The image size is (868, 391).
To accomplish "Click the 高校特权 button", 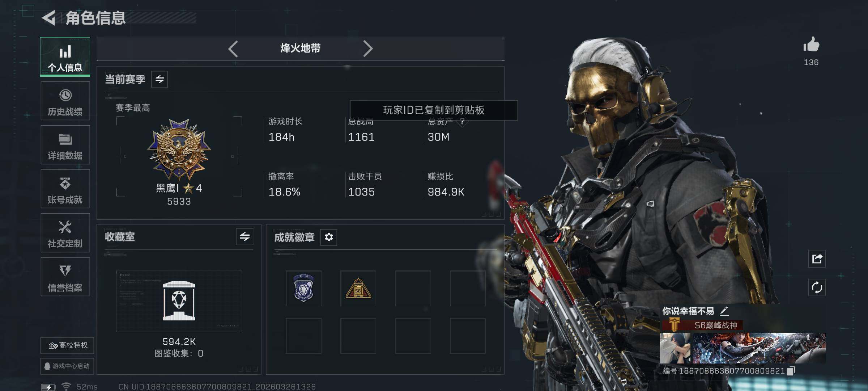I will [x=67, y=345].
